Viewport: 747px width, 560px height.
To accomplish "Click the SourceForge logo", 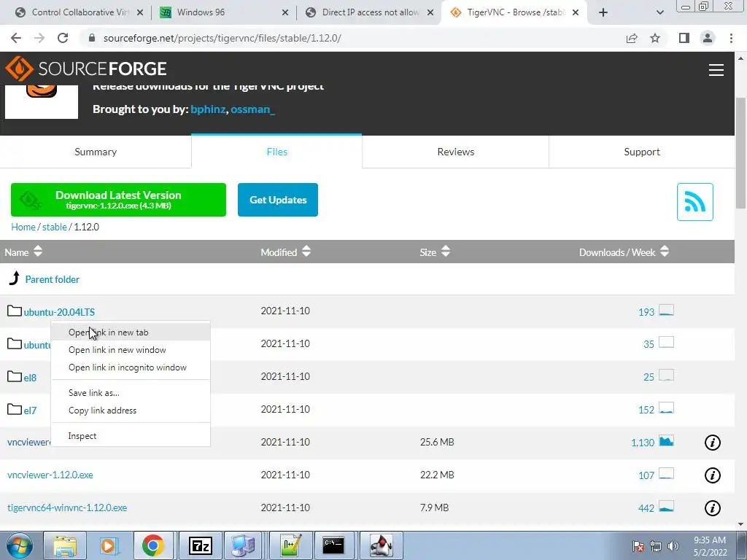I will (86, 69).
